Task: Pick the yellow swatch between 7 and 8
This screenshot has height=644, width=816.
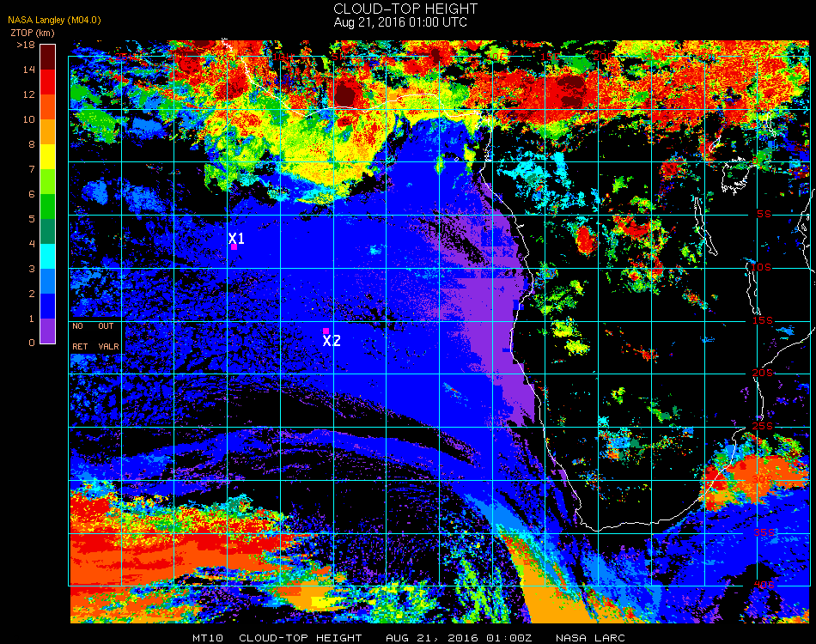Action: tap(47, 156)
